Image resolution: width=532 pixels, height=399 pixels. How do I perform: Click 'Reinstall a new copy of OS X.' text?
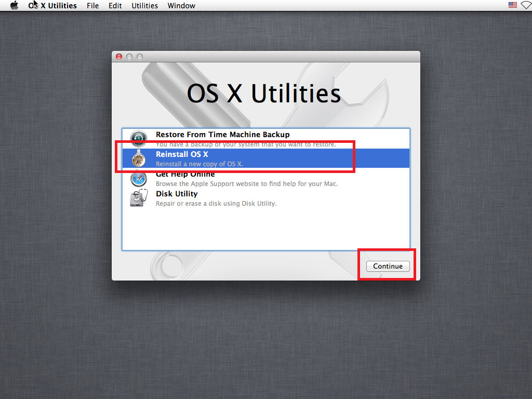[x=199, y=164]
